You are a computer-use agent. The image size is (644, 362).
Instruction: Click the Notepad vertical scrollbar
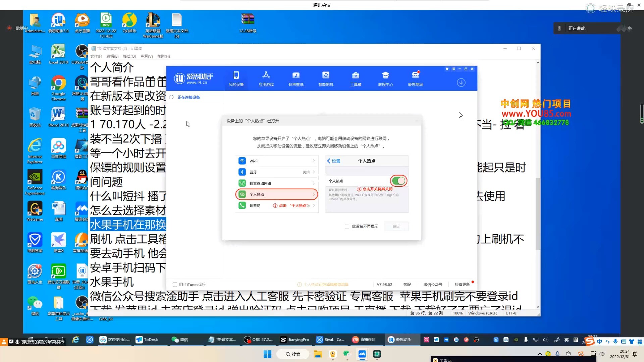[x=538, y=214]
